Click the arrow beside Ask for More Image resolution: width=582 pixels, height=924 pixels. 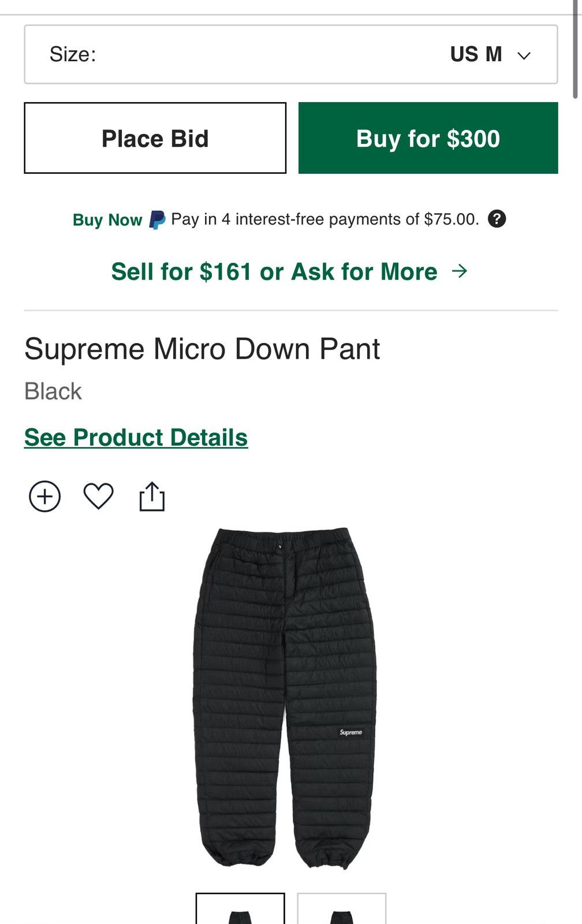[460, 271]
